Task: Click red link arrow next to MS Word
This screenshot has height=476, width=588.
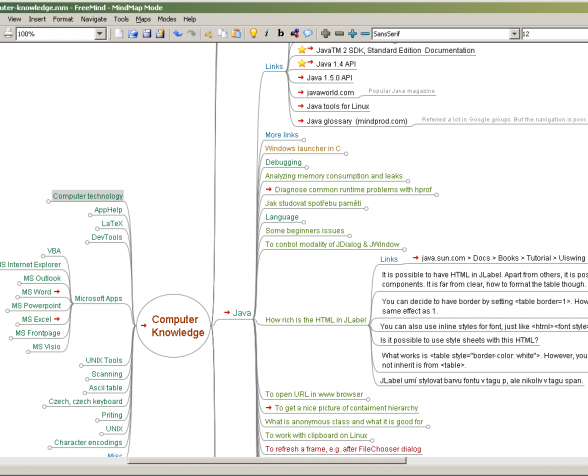Action: [x=57, y=291]
